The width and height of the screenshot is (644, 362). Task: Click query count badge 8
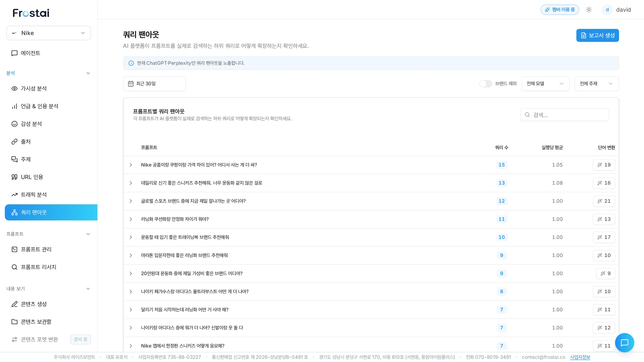tap(502, 292)
